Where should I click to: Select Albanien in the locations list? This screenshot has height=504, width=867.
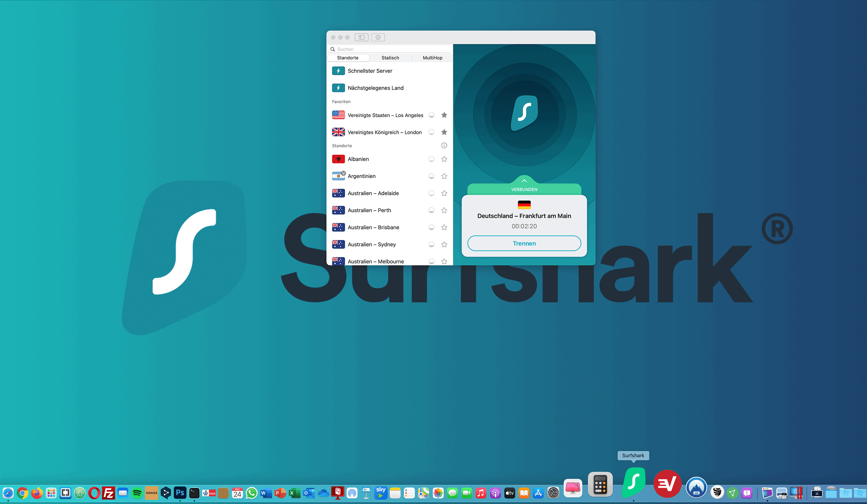(x=389, y=159)
